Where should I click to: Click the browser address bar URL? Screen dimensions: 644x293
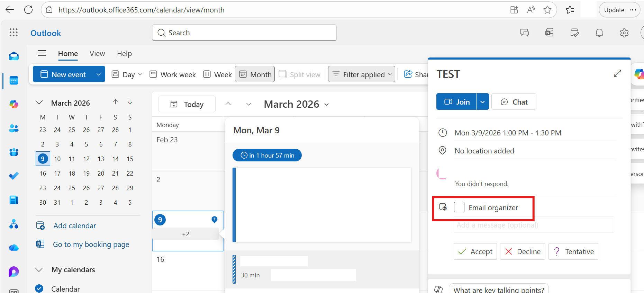click(x=141, y=10)
